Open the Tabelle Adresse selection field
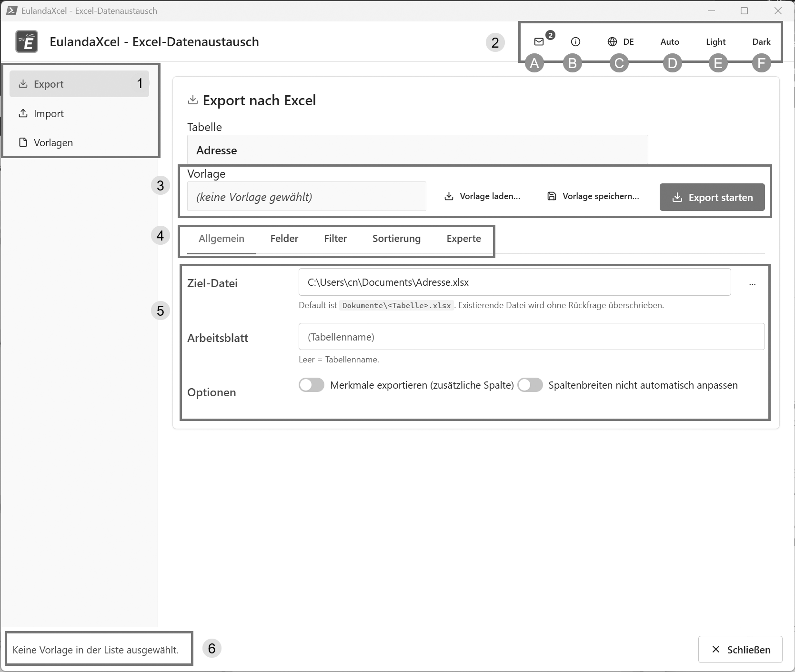This screenshot has width=795, height=672. coord(417,150)
